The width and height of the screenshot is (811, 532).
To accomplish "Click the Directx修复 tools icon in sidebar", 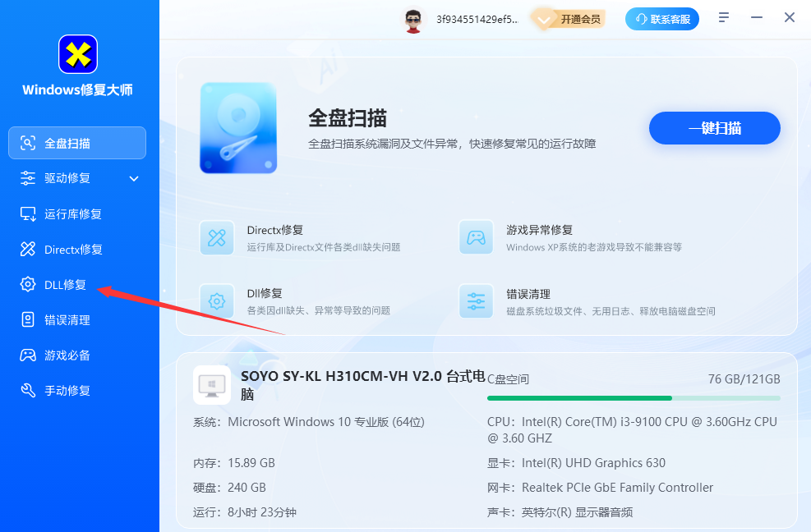I will [28, 250].
